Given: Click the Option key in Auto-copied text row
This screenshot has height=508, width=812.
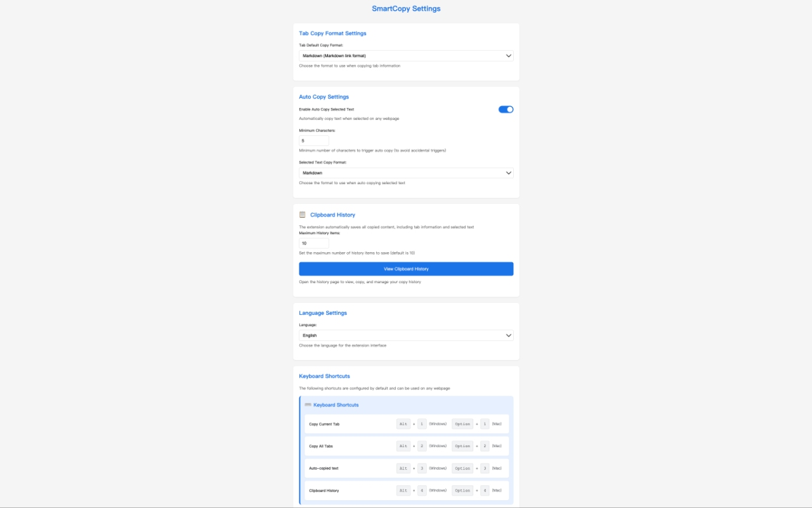Looking at the screenshot, I should pos(462,469).
